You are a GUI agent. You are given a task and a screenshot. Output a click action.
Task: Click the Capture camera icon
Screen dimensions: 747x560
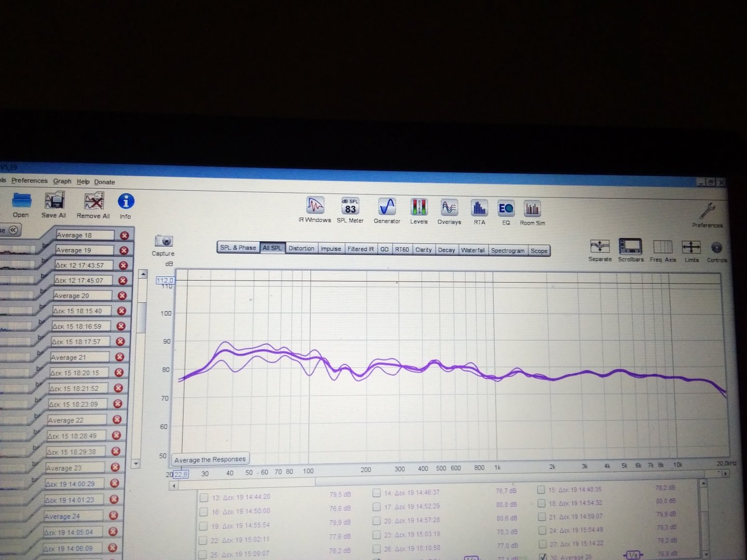point(163,242)
